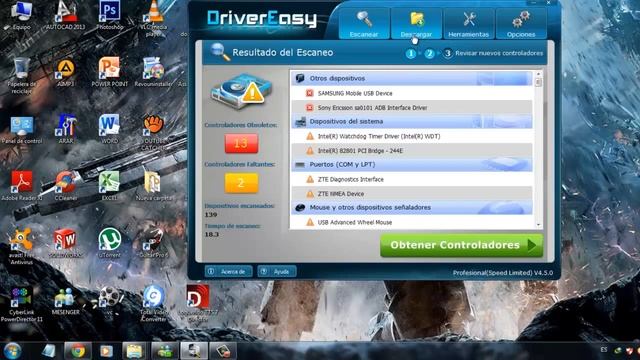Select ZTE NMEA Device row
The height and width of the screenshot is (360, 640).
pos(412,194)
